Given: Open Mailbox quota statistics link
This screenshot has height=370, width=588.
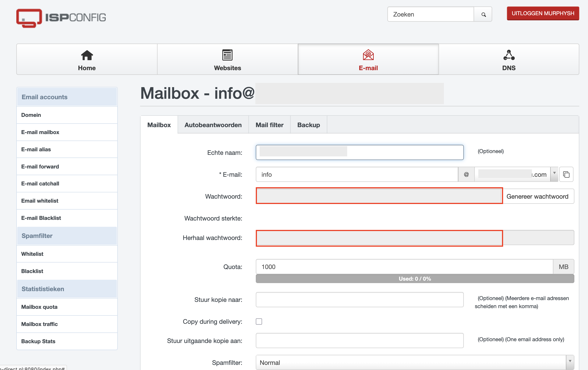Looking at the screenshot, I should pyautogui.click(x=39, y=307).
